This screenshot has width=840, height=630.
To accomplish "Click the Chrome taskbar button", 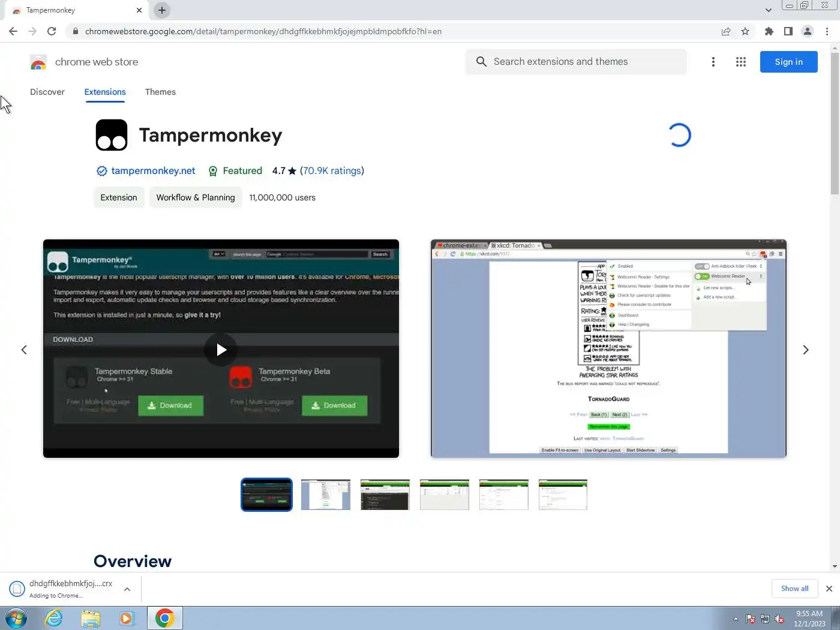I will 164,618.
